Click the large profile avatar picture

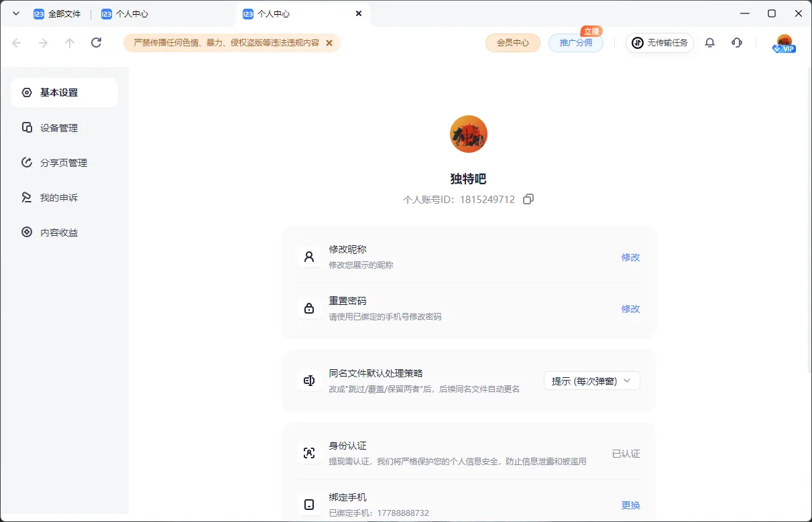tap(469, 134)
